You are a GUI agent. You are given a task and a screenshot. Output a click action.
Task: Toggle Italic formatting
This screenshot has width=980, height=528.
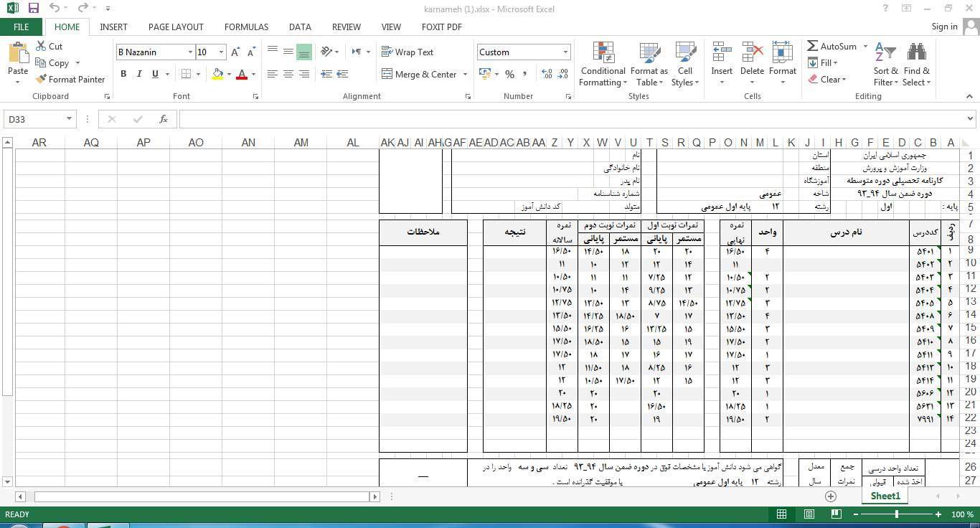click(x=139, y=74)
